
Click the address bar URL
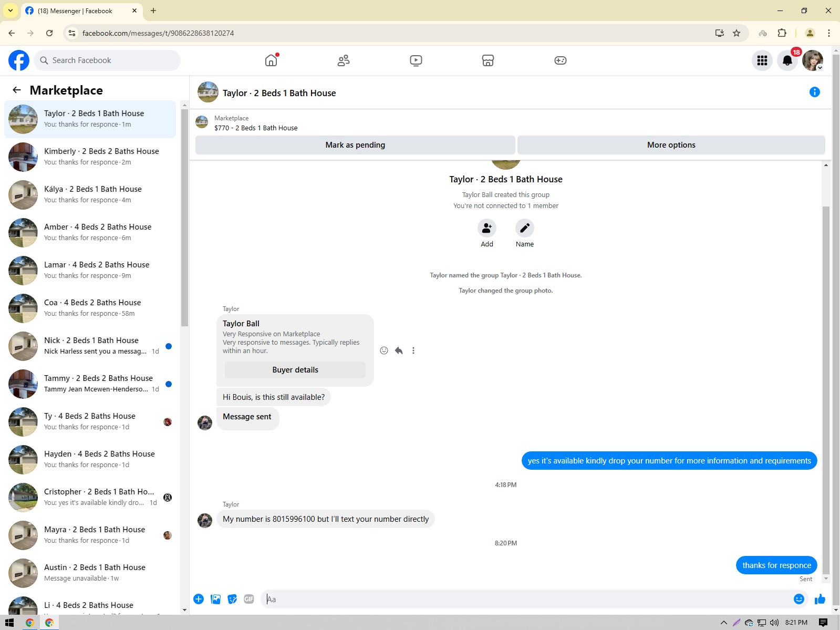coord(158,33)
